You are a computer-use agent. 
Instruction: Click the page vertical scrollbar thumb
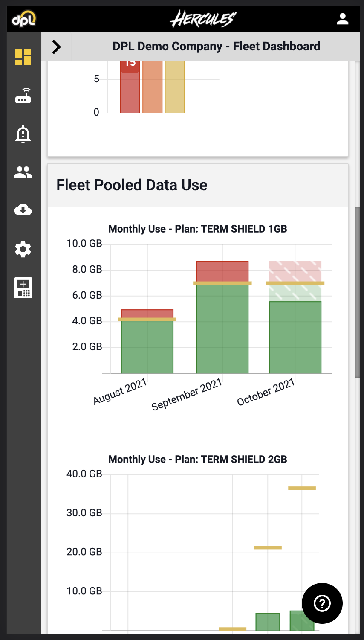pyautogui.click(x=357, y=292)
